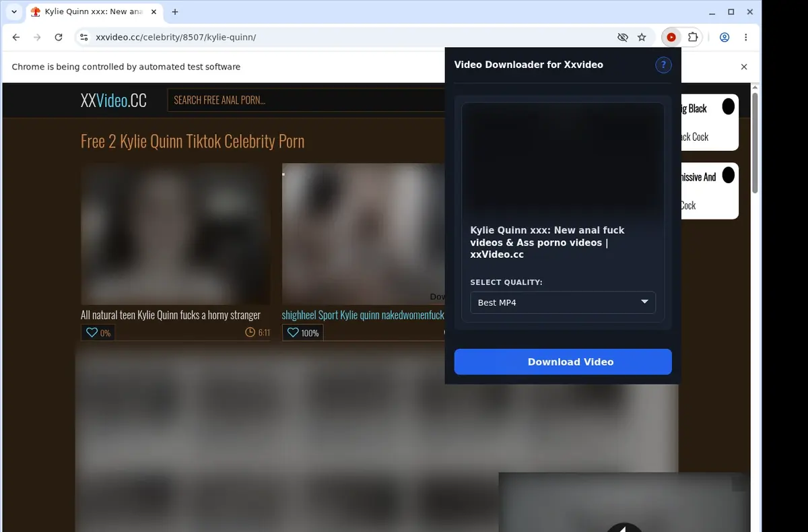The image size is (808, 532).
Task: Open the second blurred video thumbnail
Action: tap(364, 234)
